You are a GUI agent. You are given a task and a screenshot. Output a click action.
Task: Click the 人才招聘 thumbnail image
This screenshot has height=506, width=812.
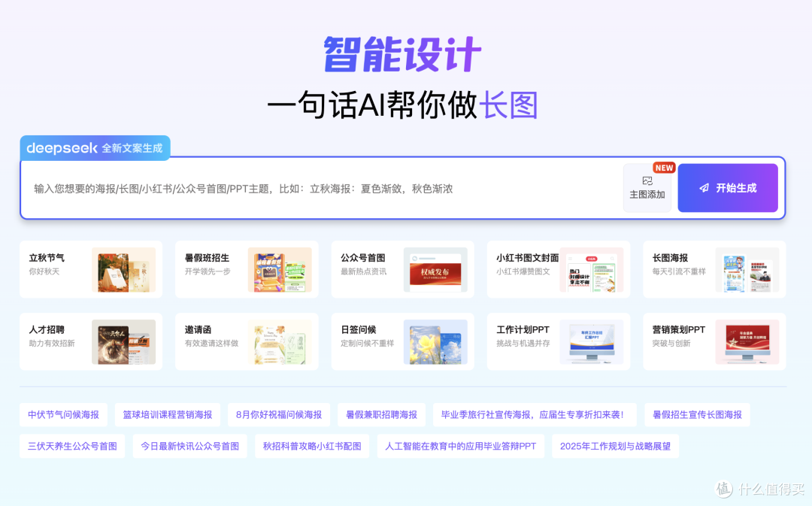tap(124, 342)
